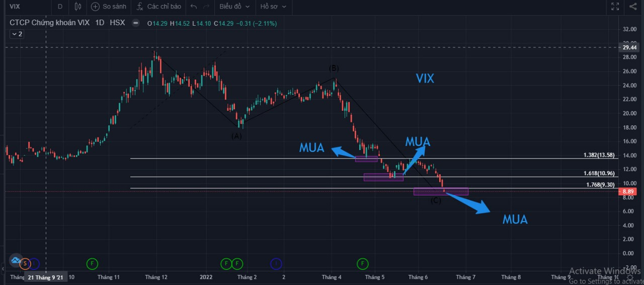
Task: Enter fullscreen chart mode
Action: click(615, 7)
